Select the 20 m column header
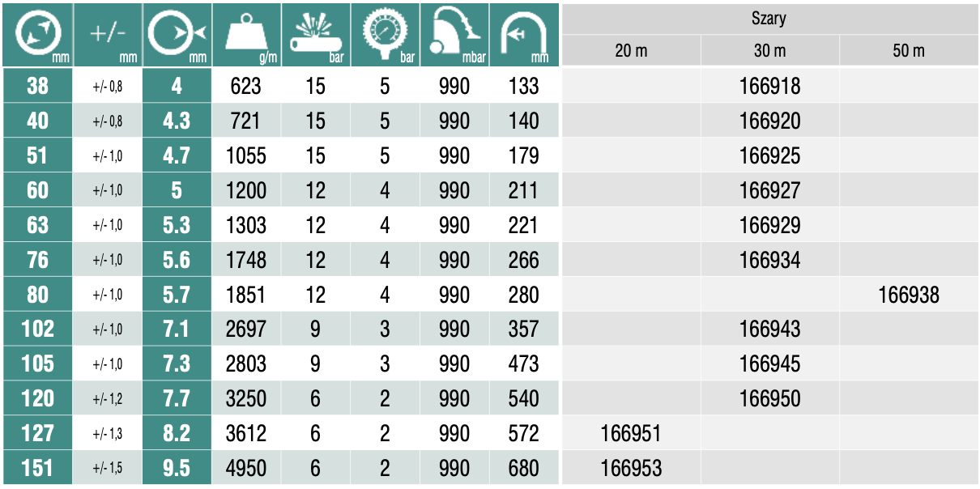980x489 pixels. click(x=631, y=51)
